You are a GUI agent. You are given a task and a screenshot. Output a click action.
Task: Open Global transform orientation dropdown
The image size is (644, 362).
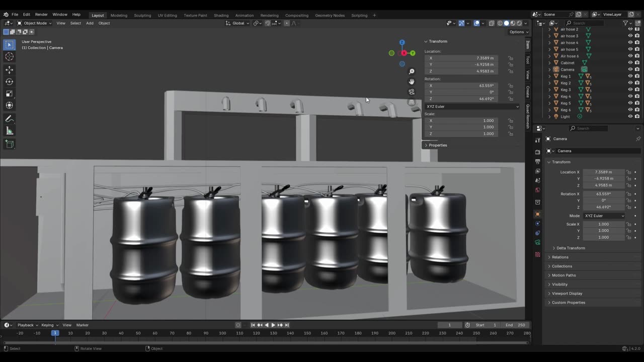pyautogui.click(x=237, y=23)
